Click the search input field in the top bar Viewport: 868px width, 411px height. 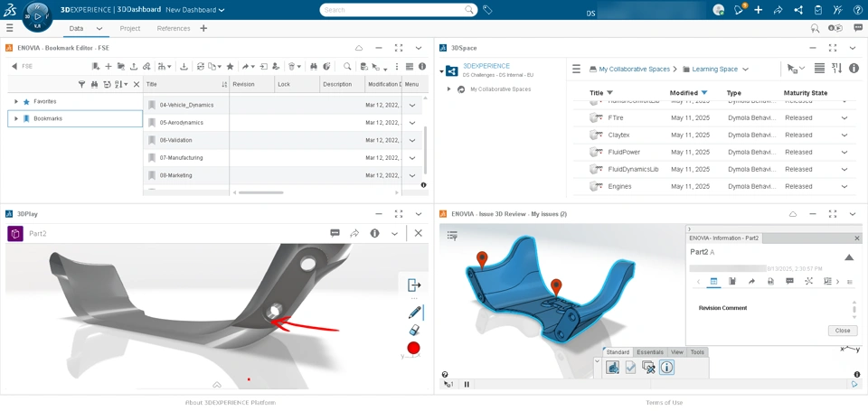click(393, 10)
